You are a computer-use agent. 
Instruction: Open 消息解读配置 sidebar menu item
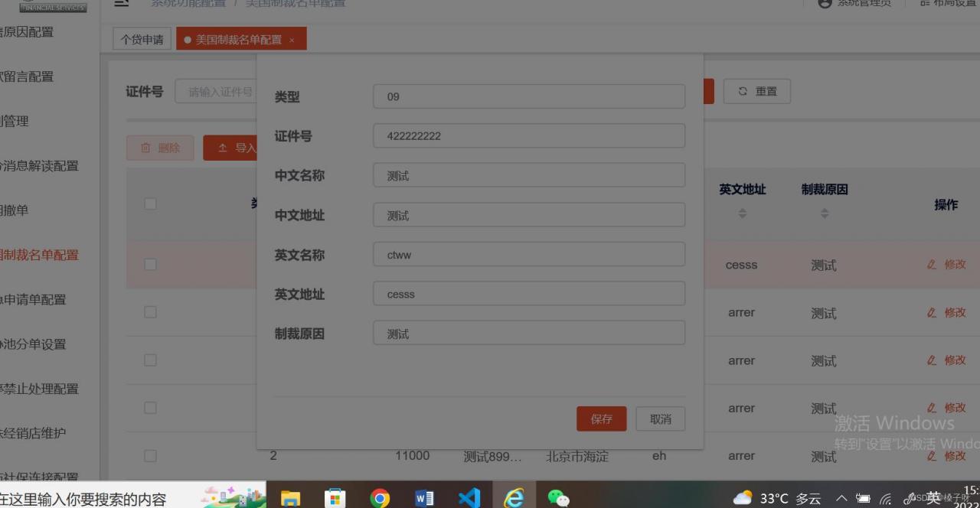39,165
